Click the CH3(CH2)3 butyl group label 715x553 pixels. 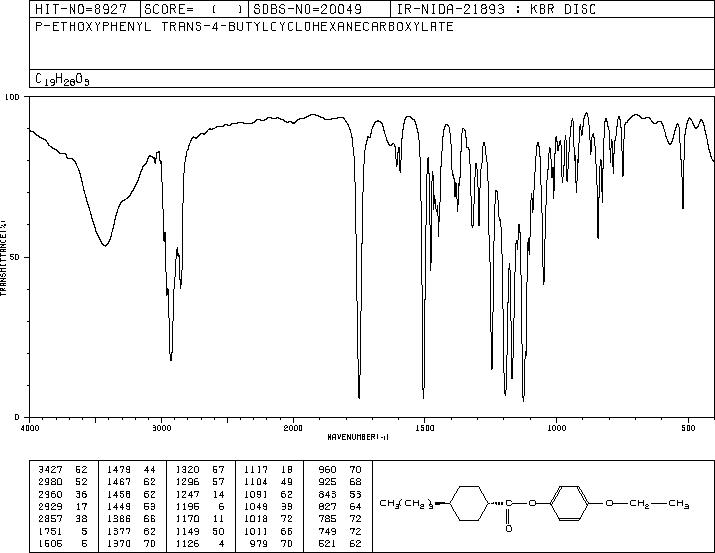point(406,504)
